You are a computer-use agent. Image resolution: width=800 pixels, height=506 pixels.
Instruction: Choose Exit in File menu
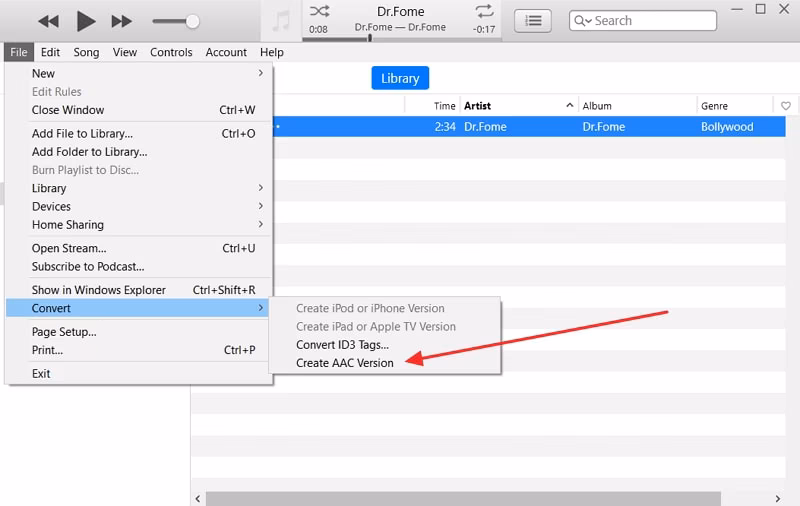138,374
